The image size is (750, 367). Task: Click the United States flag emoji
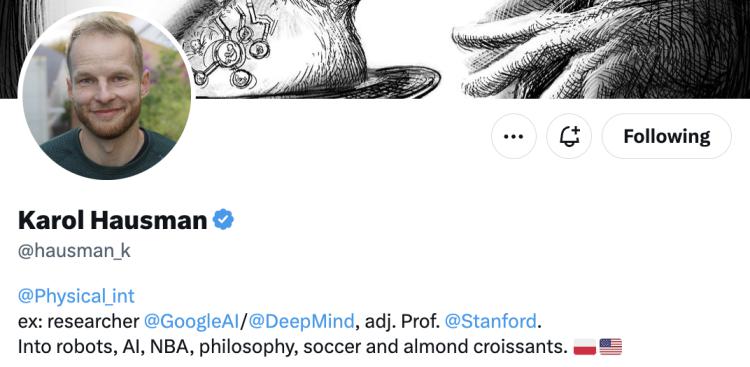611,347
